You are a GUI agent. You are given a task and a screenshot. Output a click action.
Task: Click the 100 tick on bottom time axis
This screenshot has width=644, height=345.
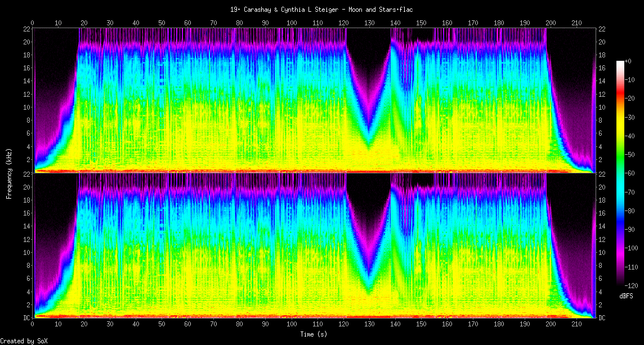(292, 325)
